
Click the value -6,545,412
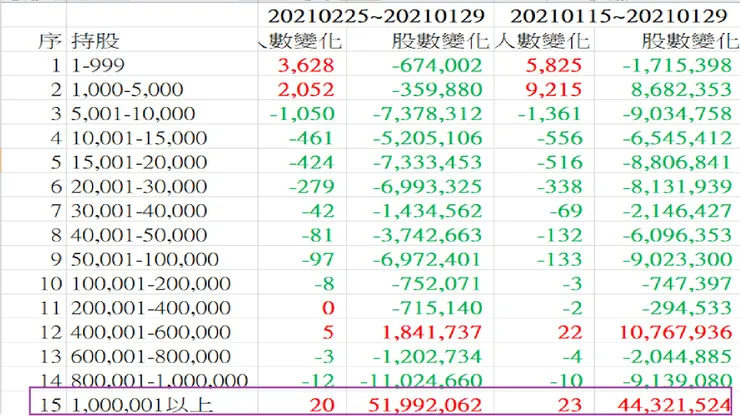tap(677, 138)
